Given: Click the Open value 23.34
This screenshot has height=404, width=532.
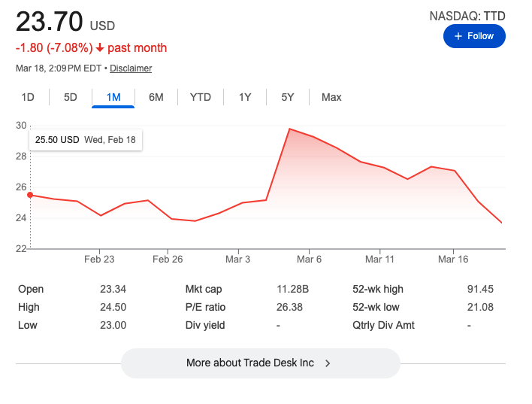Looking at the screenshot, I should [113, 289].
